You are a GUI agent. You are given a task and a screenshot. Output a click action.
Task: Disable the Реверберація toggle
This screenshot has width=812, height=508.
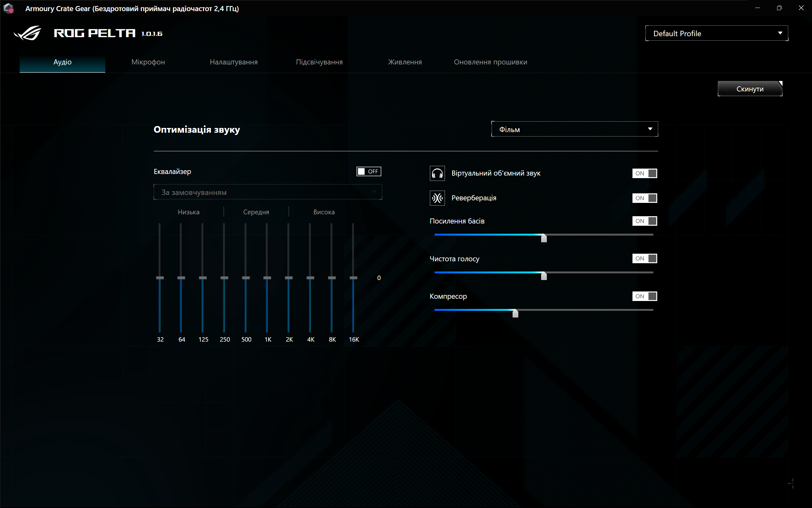tap(645, 198)
